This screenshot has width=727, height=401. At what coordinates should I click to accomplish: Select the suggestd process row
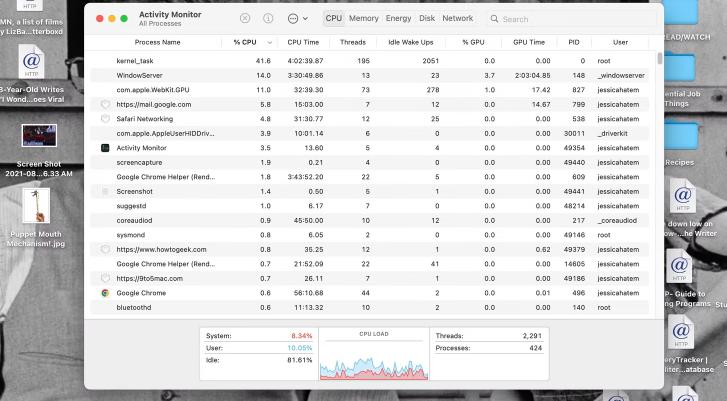point(370,206)
